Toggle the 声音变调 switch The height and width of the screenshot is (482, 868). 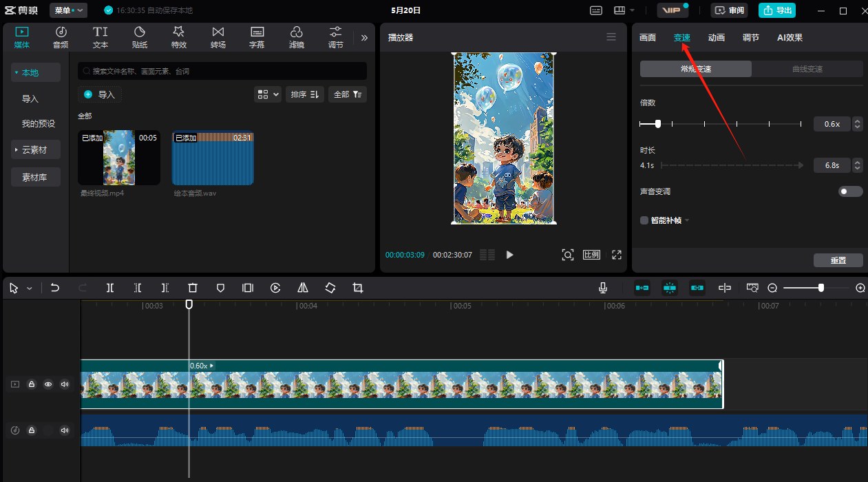850,191
